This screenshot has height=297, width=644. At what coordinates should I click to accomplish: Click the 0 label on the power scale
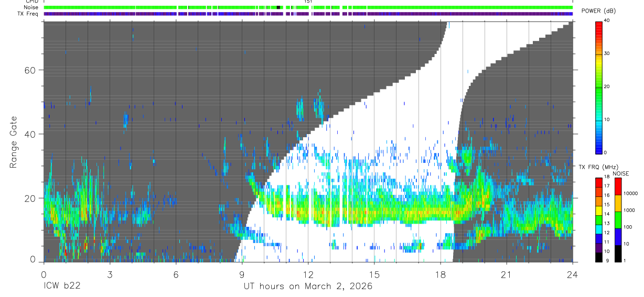pos(606,152)
